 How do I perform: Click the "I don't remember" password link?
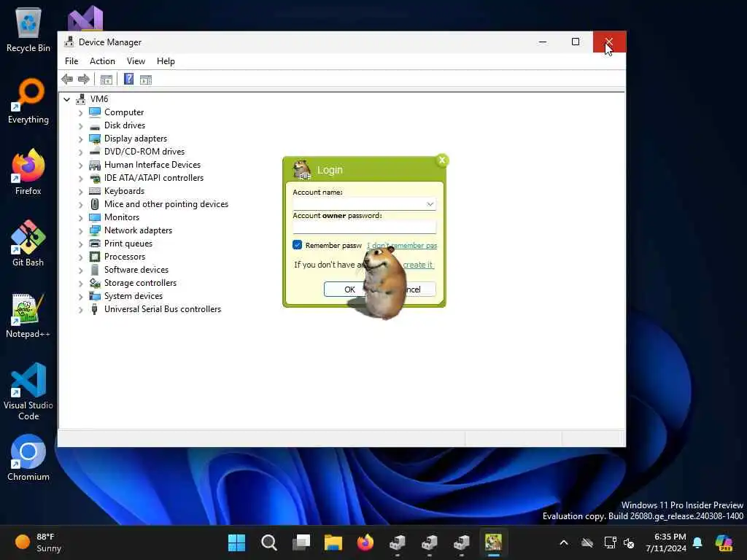click(402, 245)
